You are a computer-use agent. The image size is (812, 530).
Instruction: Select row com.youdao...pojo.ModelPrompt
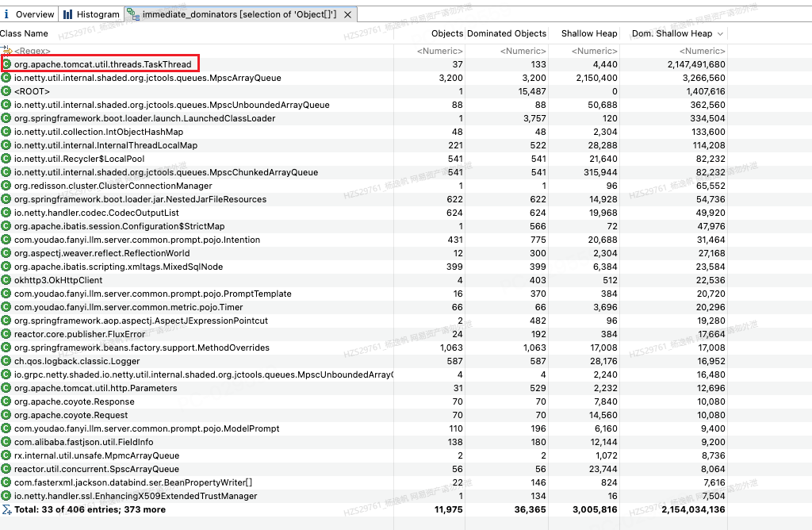363,428
